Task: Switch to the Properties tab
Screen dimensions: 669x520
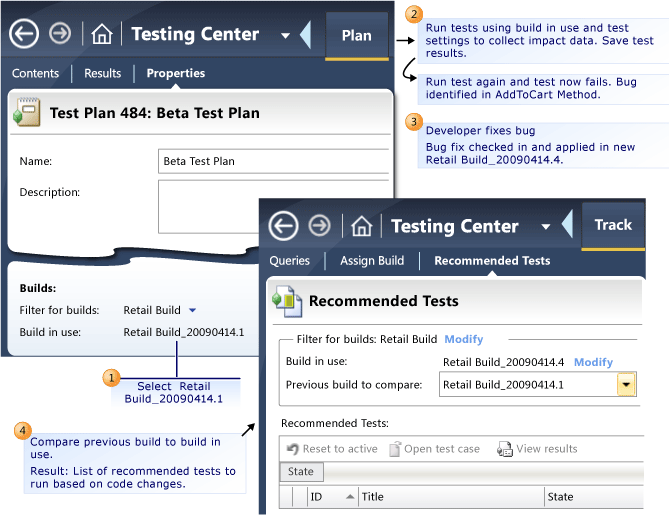Action: pyautogui.click(x=176, y=73)
